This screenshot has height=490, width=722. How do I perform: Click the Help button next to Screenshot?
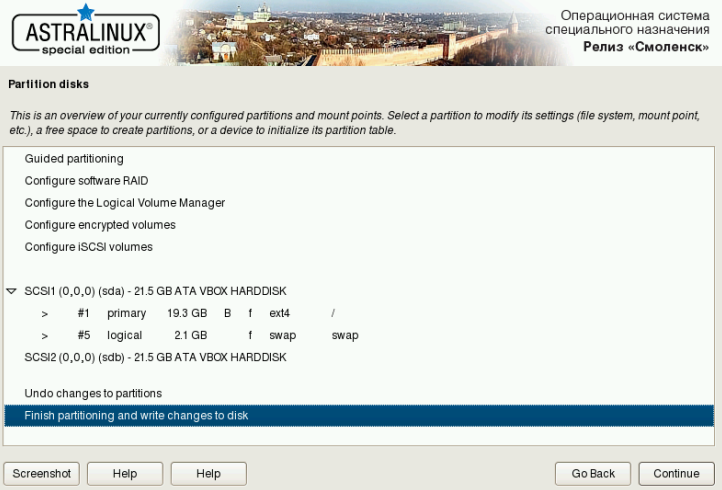point(125,473)
